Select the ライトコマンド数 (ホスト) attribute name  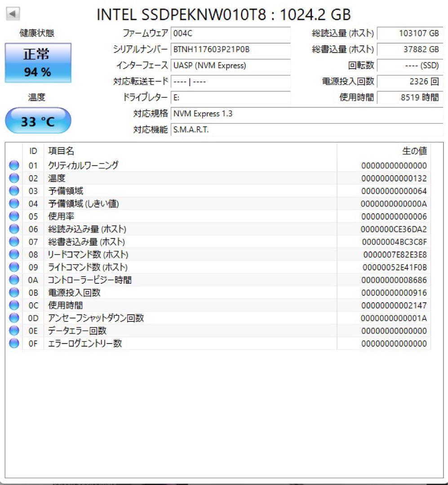[87, 267]
